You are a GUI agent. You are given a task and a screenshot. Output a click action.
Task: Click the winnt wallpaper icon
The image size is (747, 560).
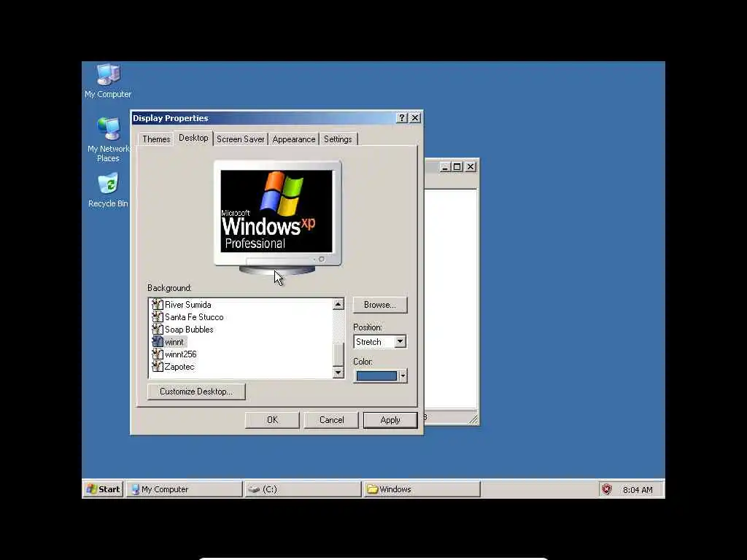(x=158, y=342)
